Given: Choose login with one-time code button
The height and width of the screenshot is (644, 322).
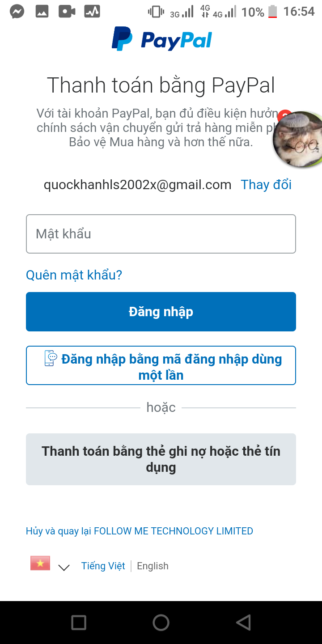Looking at the screenshot, I should (x=161, y=365).
